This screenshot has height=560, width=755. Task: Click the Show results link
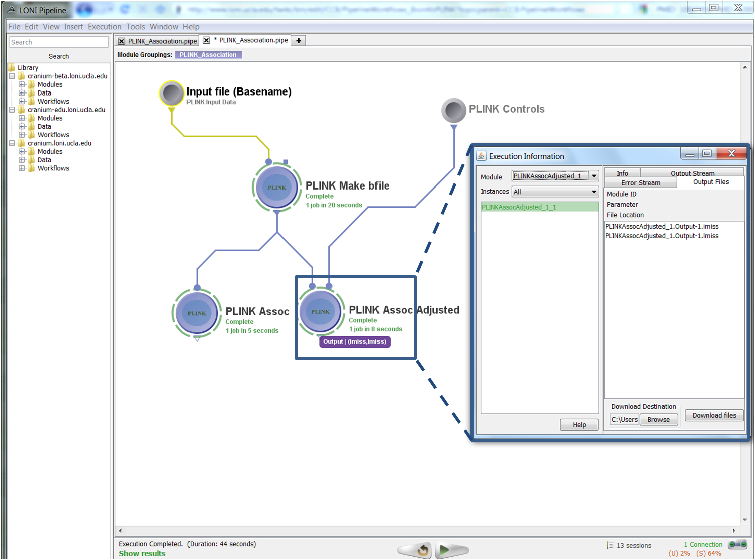coord(142,553)
